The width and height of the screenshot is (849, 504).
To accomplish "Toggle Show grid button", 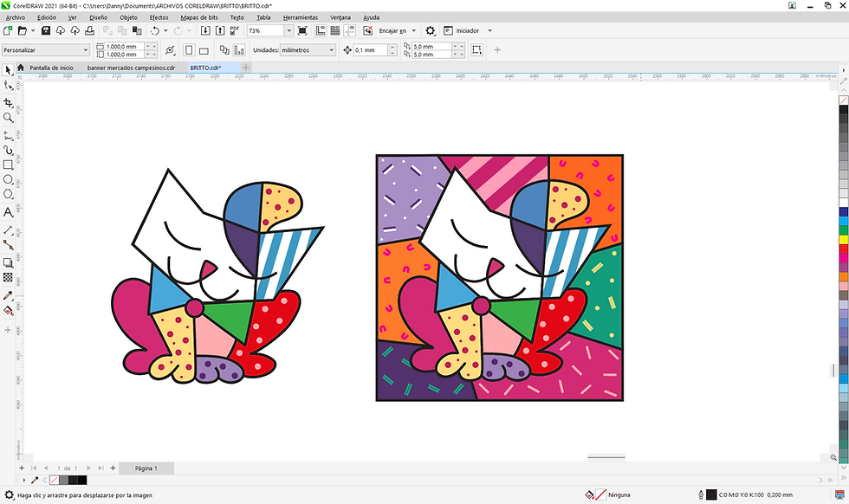I will [x=335, y=31].
